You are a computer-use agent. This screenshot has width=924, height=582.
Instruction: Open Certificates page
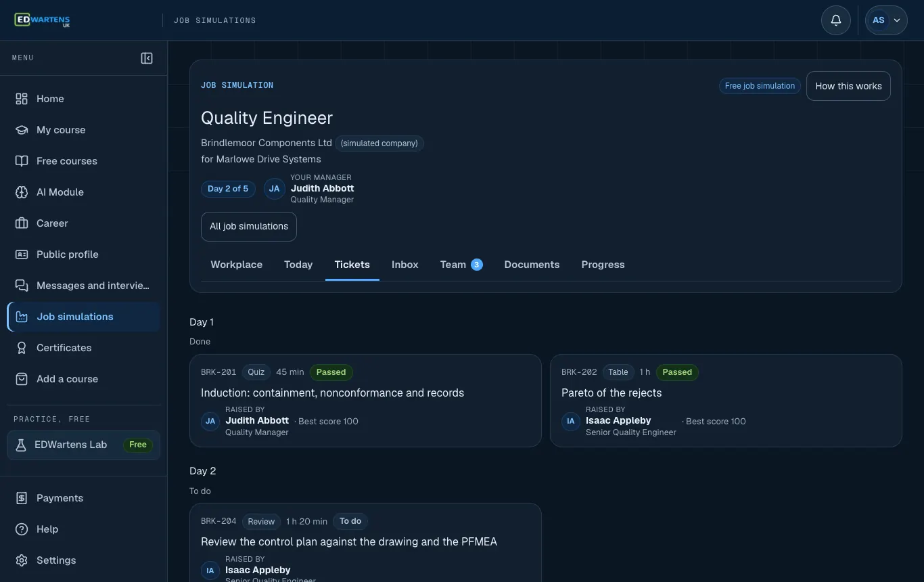click(83, 348)
